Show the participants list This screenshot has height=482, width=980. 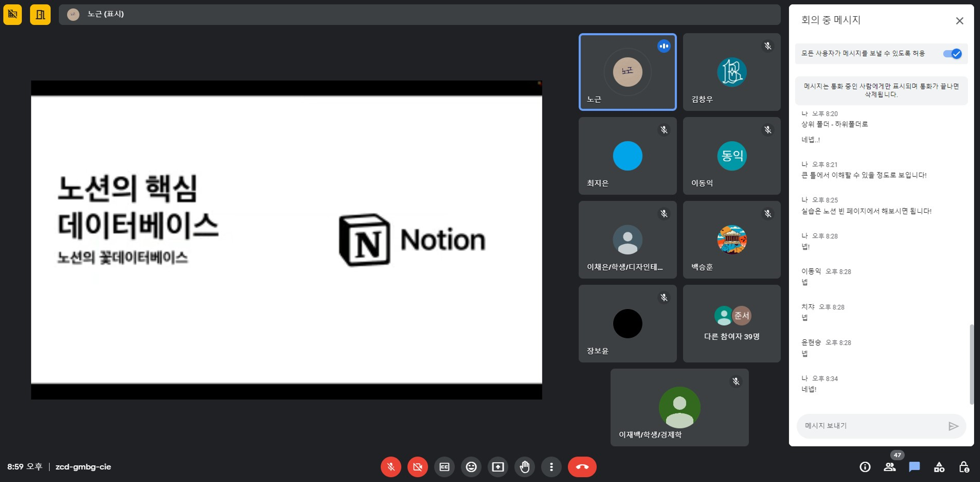click(x=890, y=467)
